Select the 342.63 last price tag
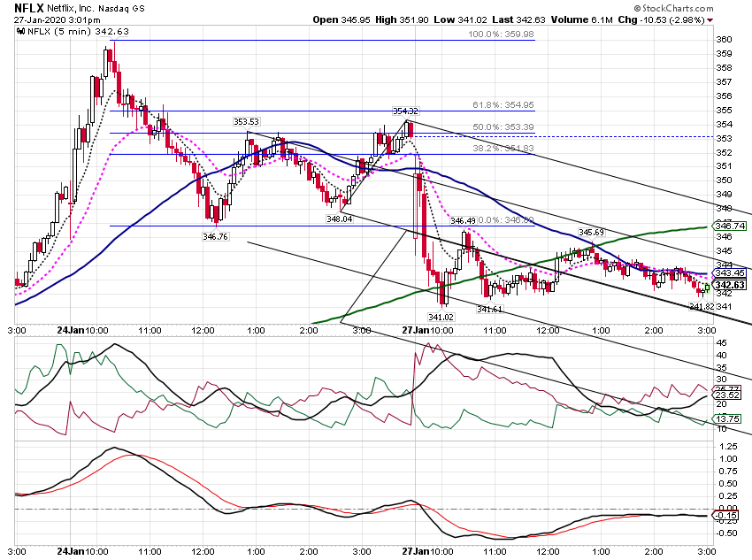The width and height of the screenshot is (752, 560). coord(730,285)
